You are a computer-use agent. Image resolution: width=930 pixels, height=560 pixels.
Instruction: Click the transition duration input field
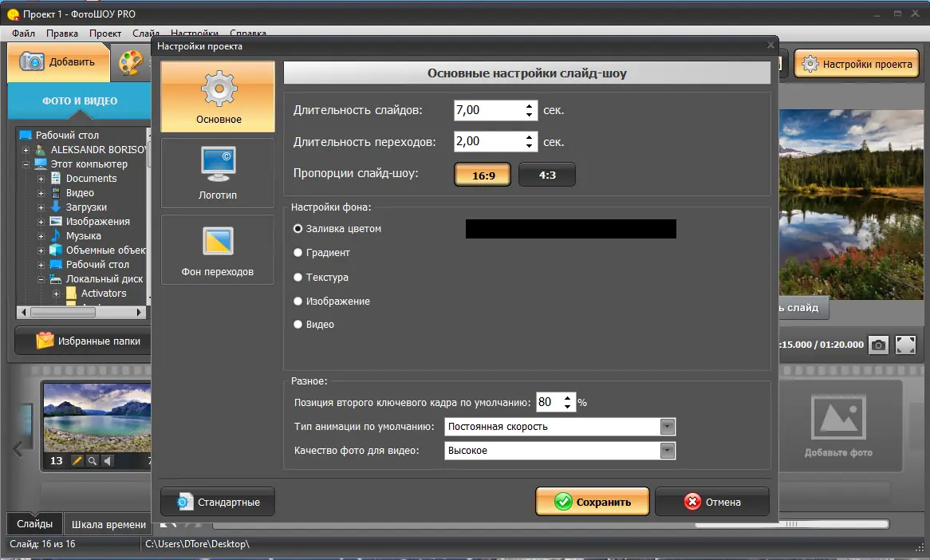tap(489, 142)
